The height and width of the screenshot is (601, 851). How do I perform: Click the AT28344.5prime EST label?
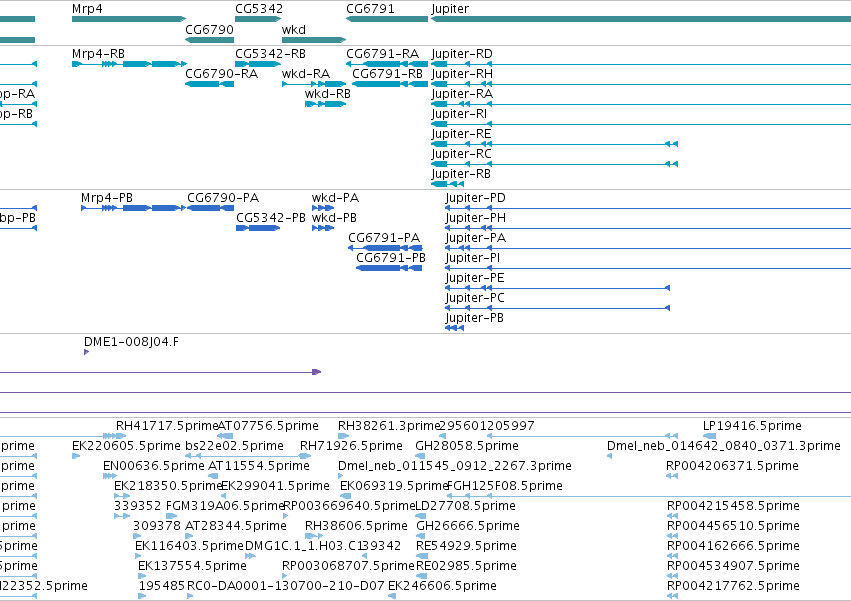tap(236, 526)
